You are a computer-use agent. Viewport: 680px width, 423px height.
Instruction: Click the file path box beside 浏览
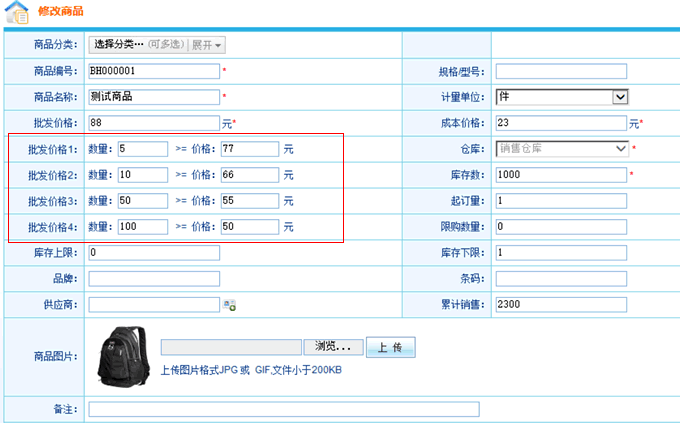coord(231,347)
